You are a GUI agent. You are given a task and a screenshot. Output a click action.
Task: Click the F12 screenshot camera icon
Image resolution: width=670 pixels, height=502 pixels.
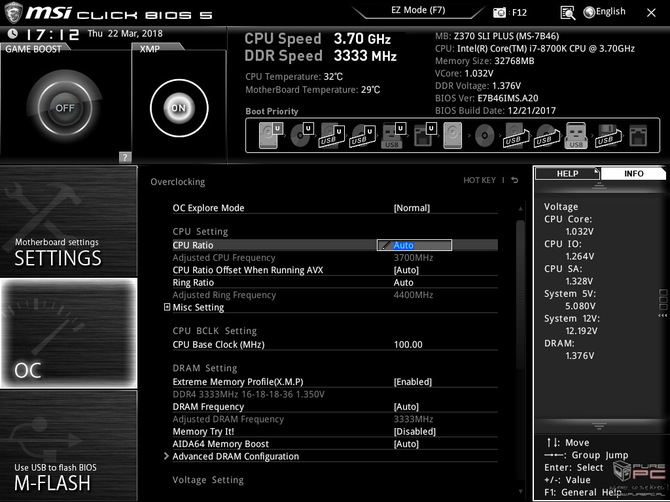coord(499,13)
